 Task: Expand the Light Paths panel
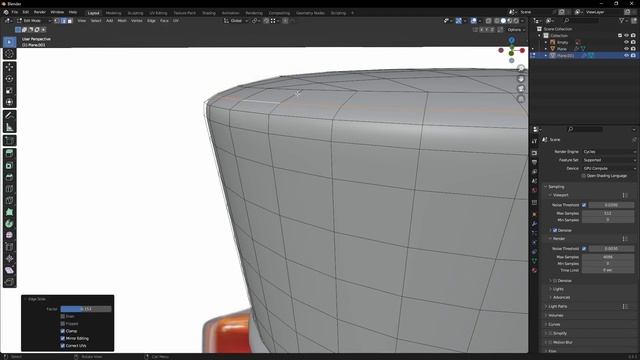tap(558, 306)
